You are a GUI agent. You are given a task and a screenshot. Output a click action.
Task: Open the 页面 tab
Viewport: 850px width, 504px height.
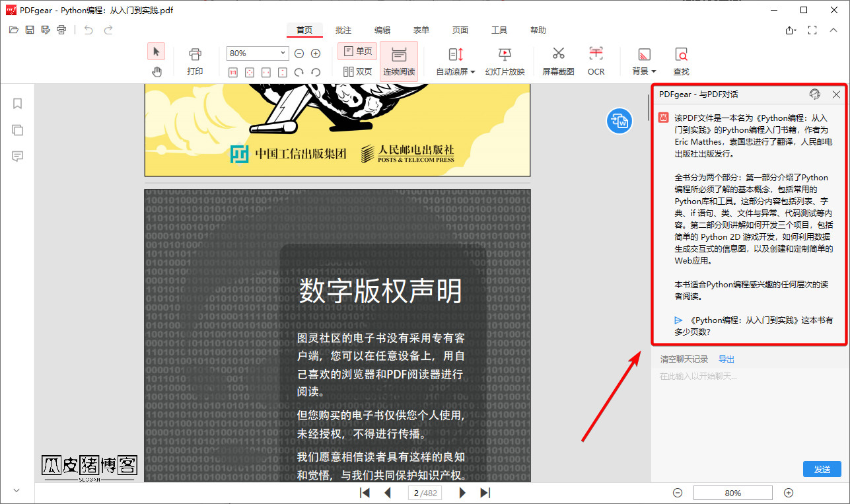pyautogui.click(x=460, y=30)
